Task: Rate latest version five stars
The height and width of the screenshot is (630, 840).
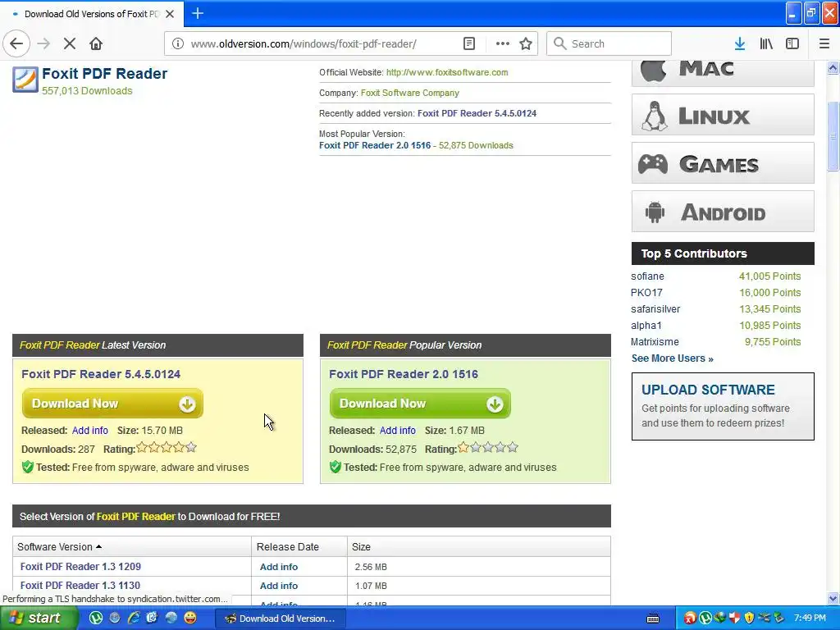Action: coord(191,447)
